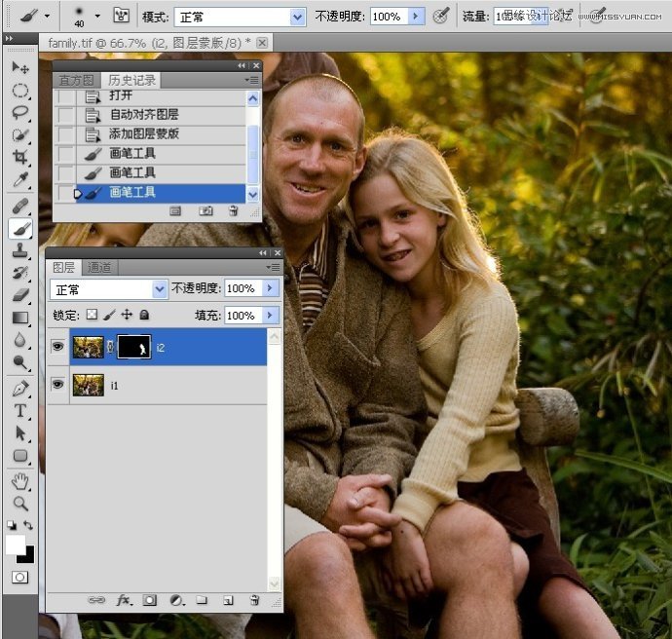Hide the i1 layer
672x639 pixels.
57,384
